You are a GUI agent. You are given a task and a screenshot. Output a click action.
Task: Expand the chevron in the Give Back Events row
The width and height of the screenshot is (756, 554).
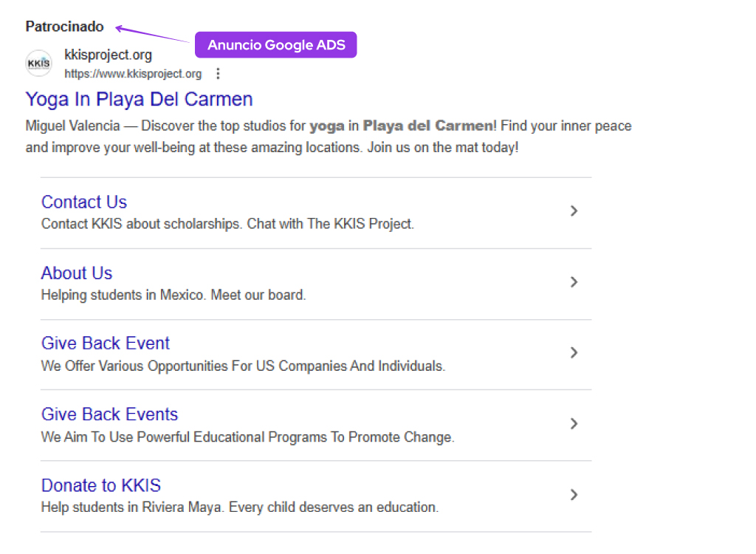(x=574, y=424)
